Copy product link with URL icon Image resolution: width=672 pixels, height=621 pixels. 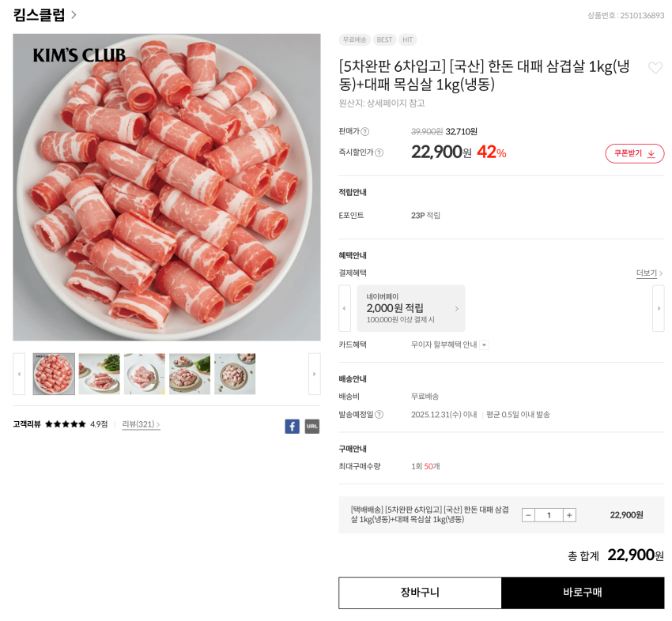click(312, 426)
